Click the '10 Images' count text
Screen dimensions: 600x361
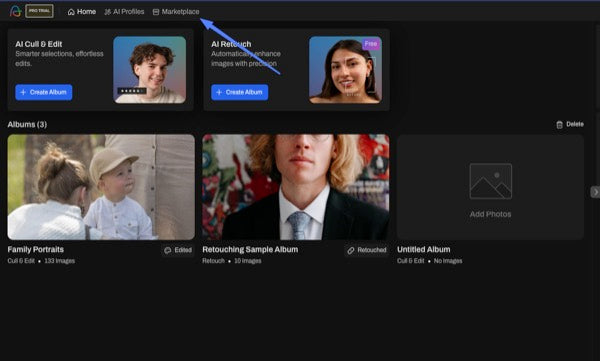coord(248,261)
